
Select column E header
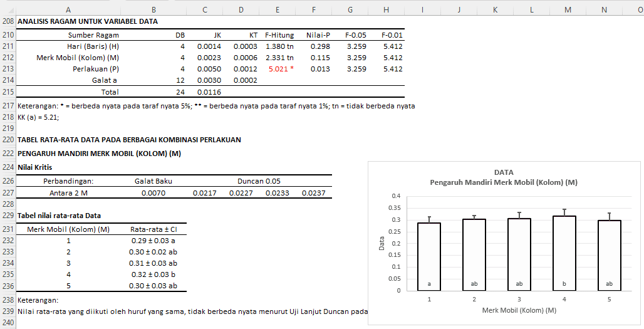click(278, 9)
